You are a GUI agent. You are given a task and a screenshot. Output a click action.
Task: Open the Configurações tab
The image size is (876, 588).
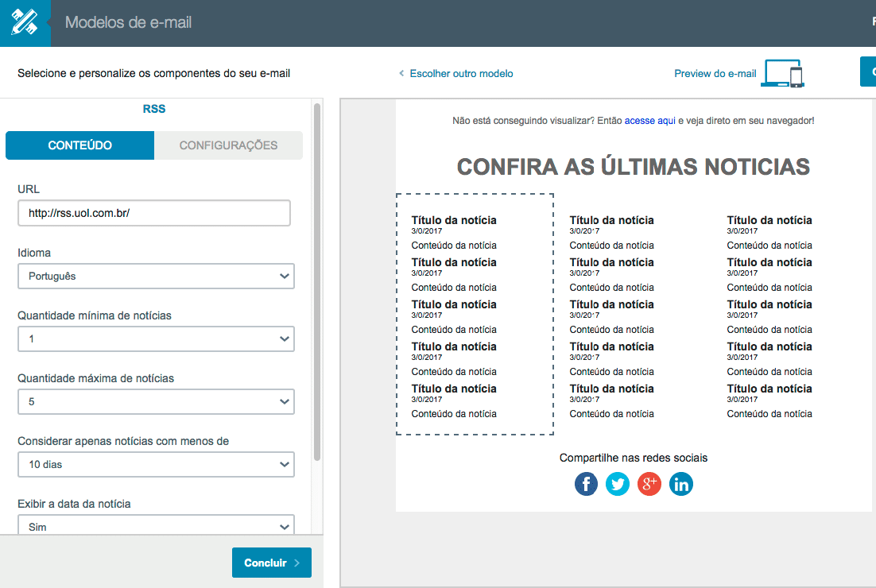pos(228,145)
